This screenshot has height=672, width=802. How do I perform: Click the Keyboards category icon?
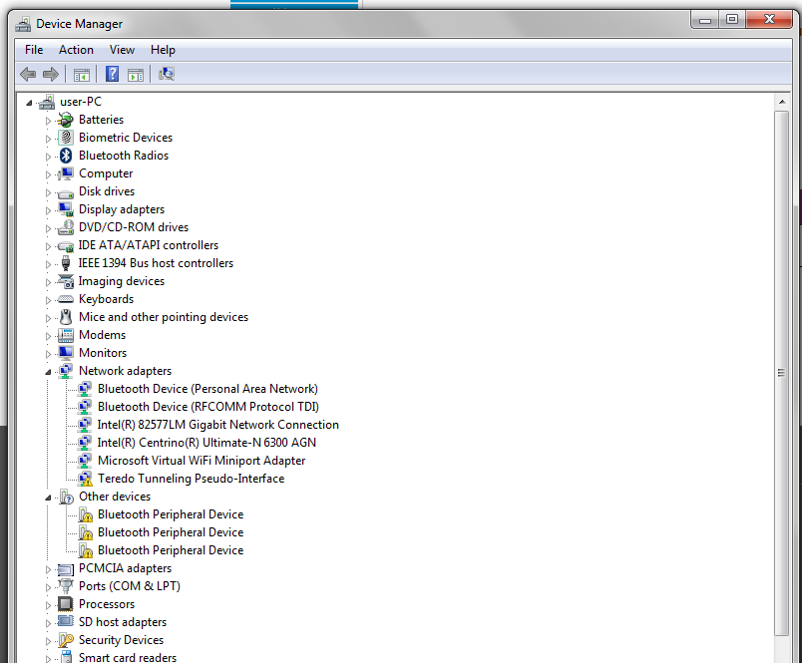point(65,299)
